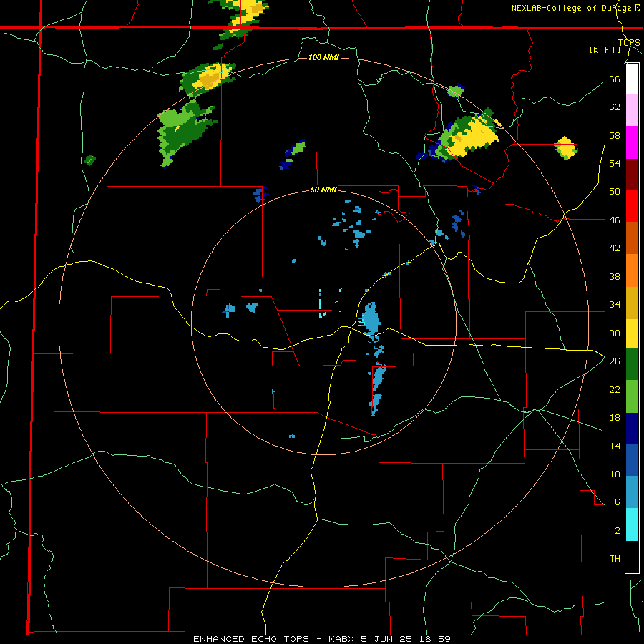Click the "50 NMI" range ring label

click(x=323, y=190)
